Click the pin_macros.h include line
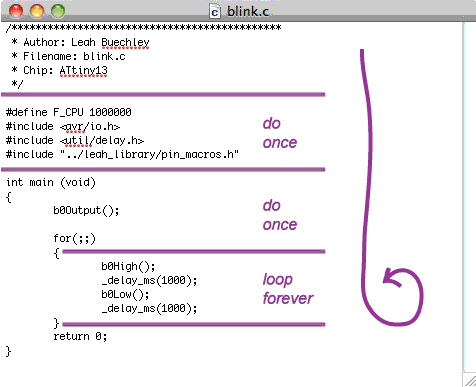476x387 pixels. [x=122, y=154]
